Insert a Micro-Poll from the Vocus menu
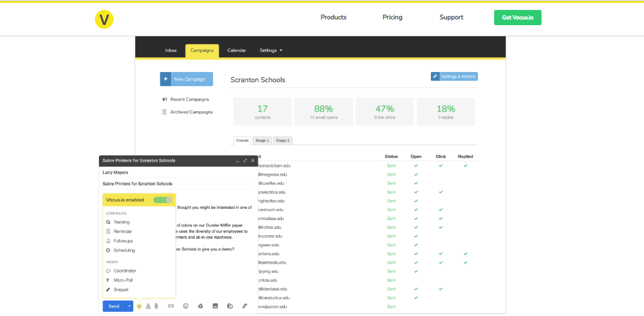Screen dimensions: 644x316 click(x=123, y=280)
